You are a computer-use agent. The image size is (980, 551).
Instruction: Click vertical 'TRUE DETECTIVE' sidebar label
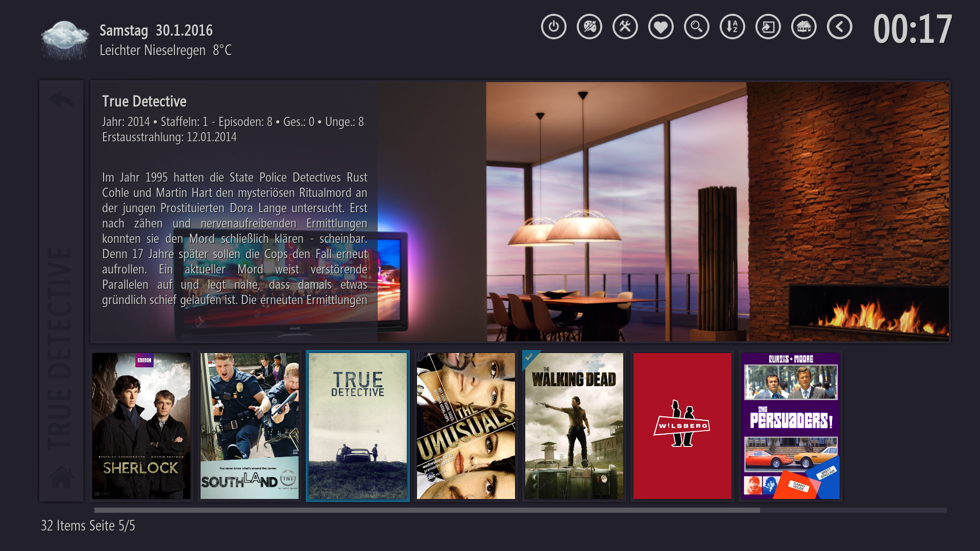[x=60, y=348]
